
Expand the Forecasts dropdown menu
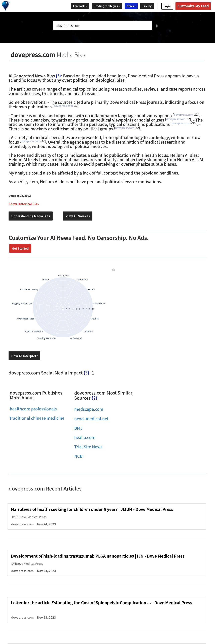point(80,6)
